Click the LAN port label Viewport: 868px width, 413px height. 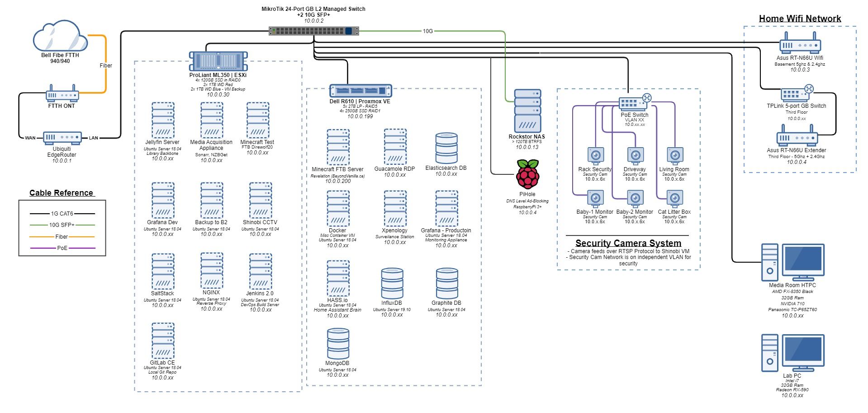point(94,138)
